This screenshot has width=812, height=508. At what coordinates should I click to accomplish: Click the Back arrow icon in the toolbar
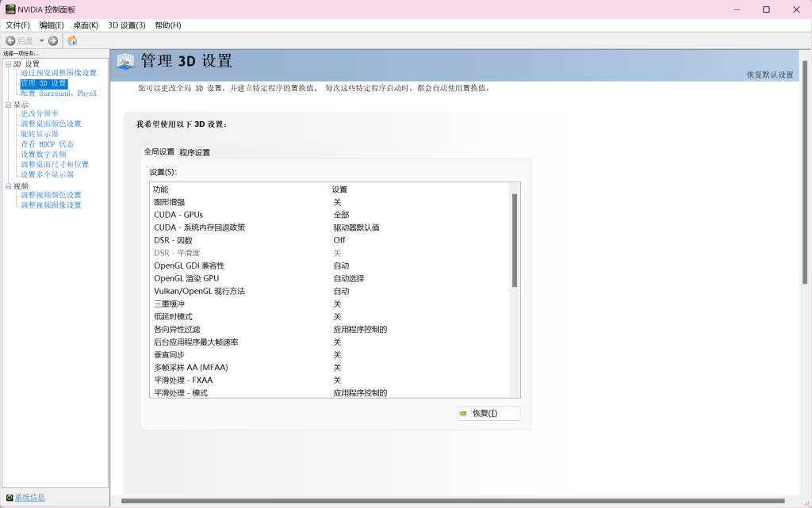(x=10, y=40)
